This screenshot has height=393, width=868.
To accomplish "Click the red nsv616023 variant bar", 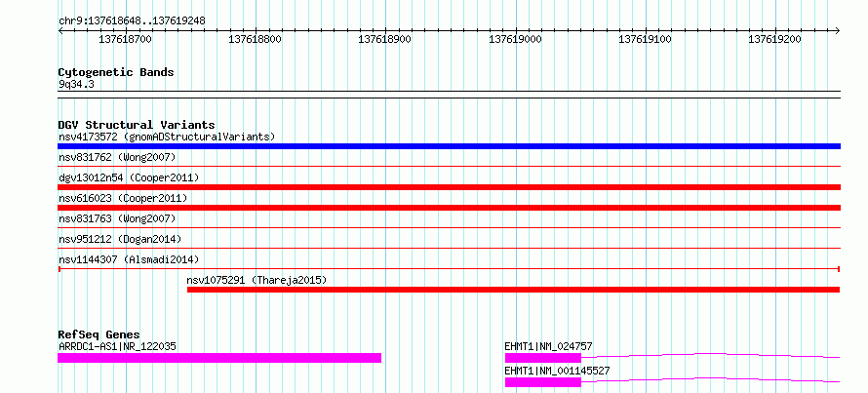I will coord(449,208).
